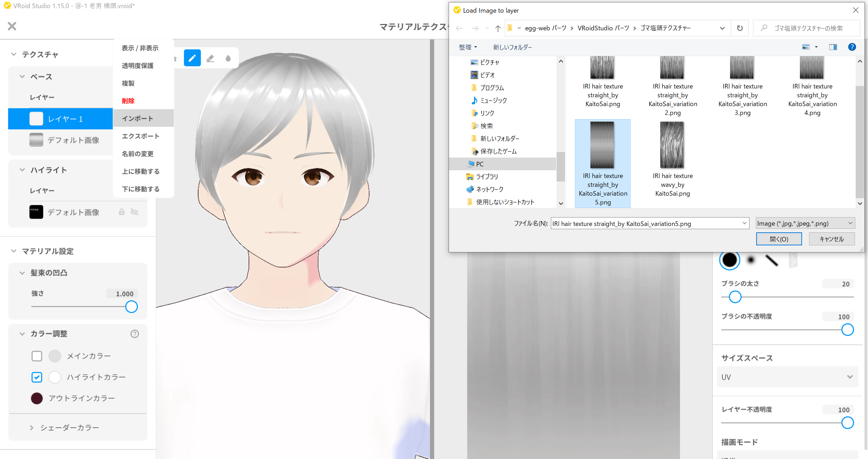Choose the soft dot brush shape
Image resolution: width=868 pixels, height=459 pixels.
[x=751, y=260]
